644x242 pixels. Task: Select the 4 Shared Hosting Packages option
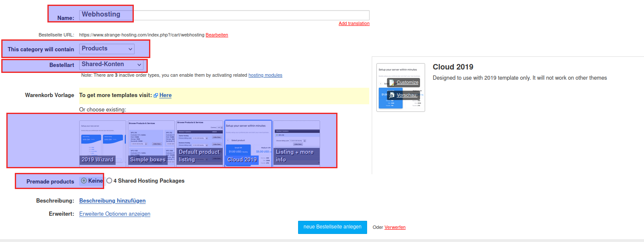[109, 181]
